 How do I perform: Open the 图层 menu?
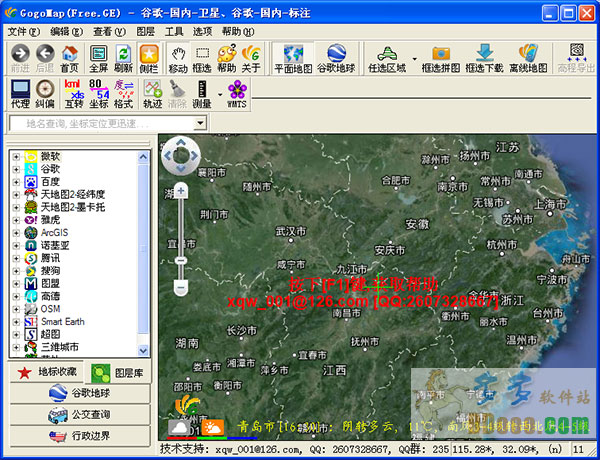coord(146,32)
